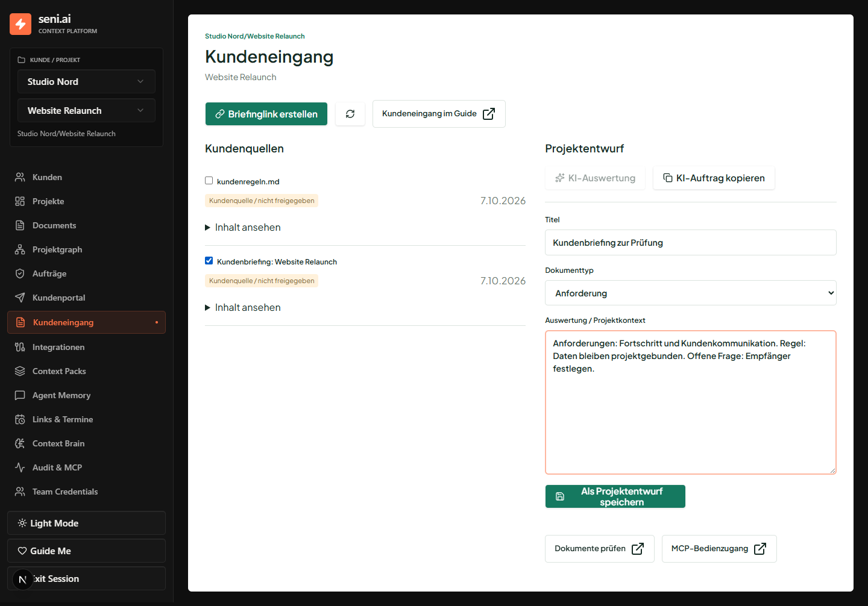Uncheck the Kundenbriefing: Website Relaunch checkbox
868x606 pixels.
(x=209, y=261)
